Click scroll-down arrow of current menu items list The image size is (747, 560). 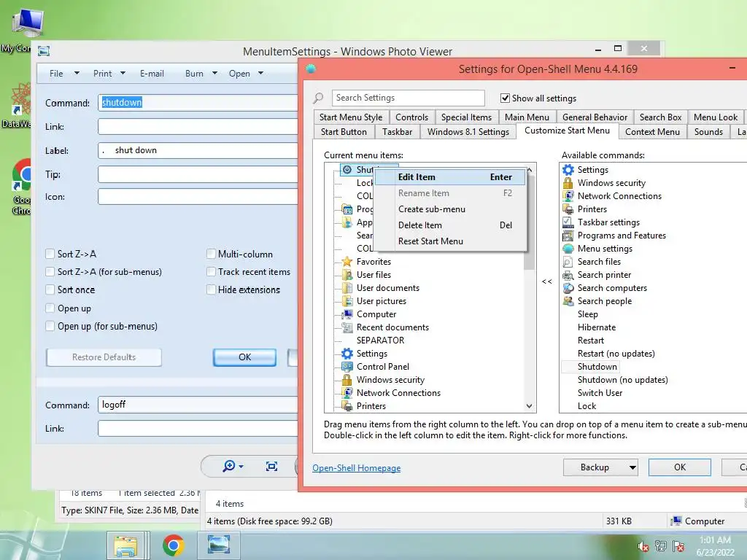pyautogui.click(x=530, y=406)
